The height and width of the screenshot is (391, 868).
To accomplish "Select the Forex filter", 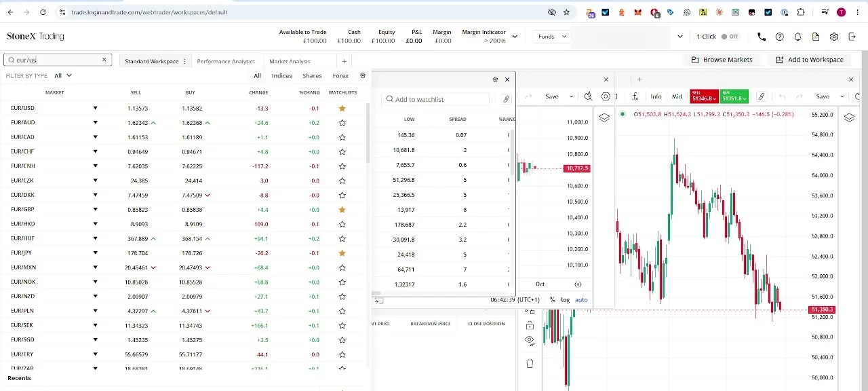I will click(340, 76).
